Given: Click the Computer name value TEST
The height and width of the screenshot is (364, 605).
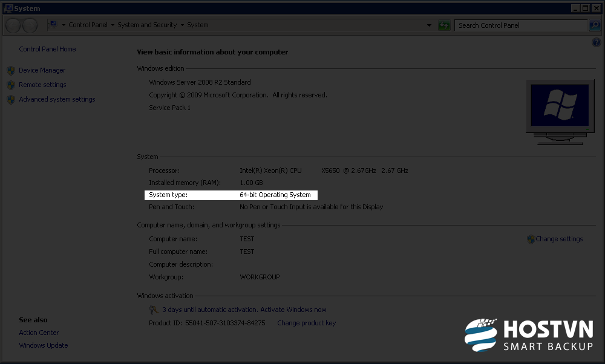Looking at the screenshot, I should 247,239.
